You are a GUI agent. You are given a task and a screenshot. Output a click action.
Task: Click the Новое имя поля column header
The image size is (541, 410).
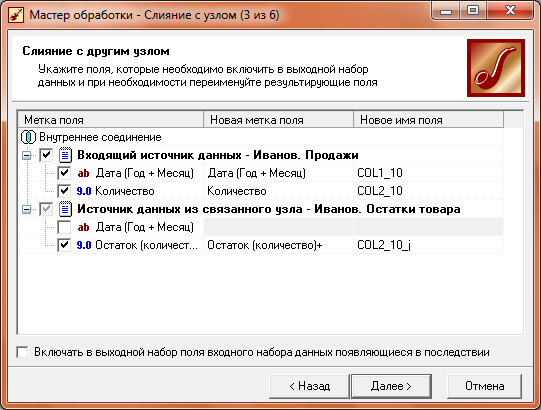429,120
